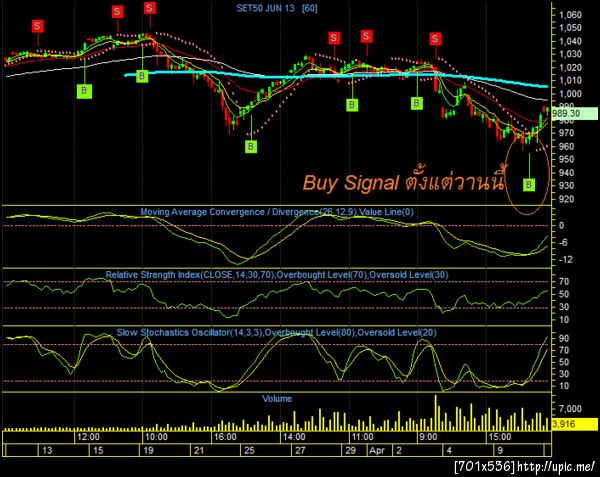Screen dimensions: 600x477
Task: Select the date 29 cell on the date axis
Action: tap(354, 450)
